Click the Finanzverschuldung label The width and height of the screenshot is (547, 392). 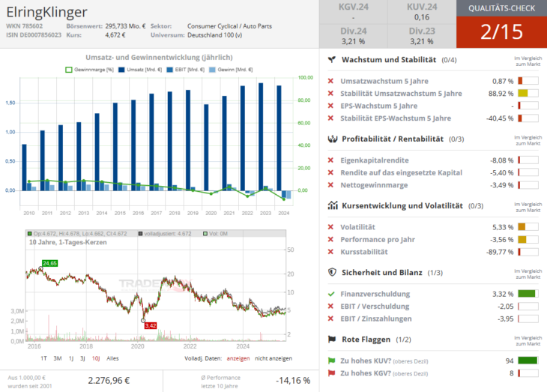click(375, 294)
